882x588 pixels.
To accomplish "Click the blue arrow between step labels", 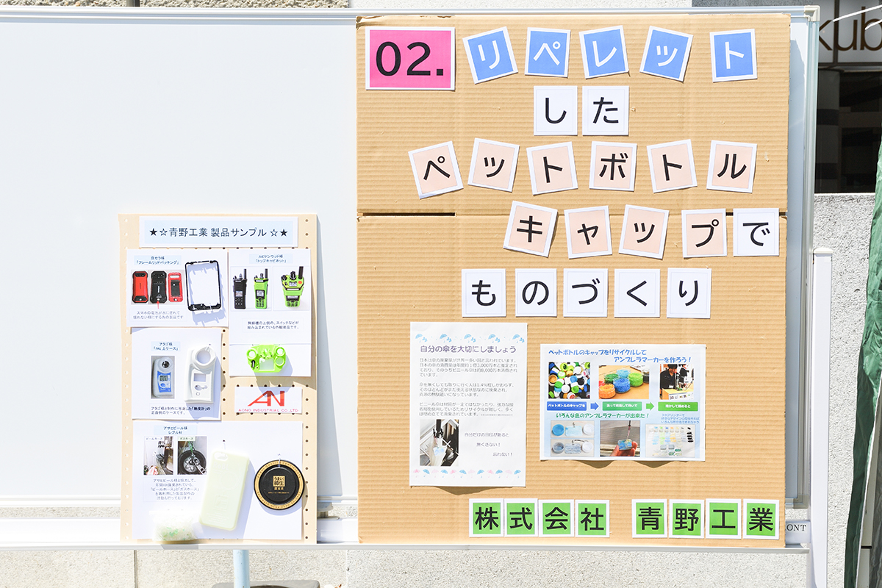I will (596, 406).
